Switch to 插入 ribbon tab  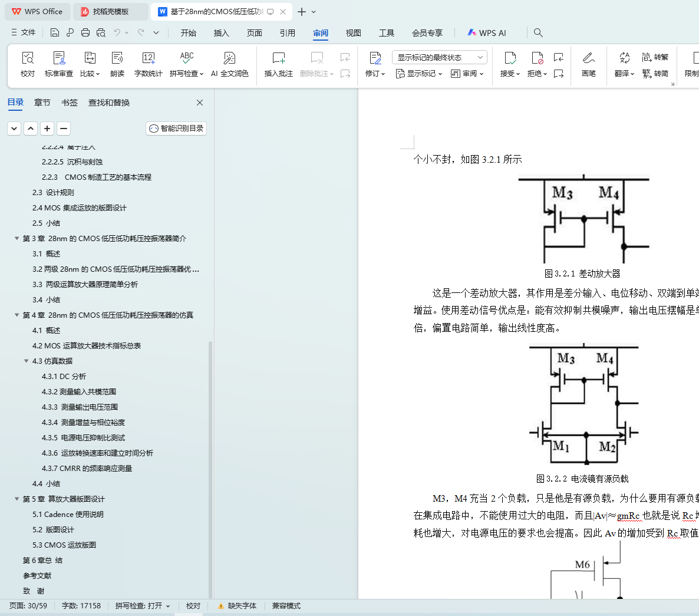coord(221,33)
